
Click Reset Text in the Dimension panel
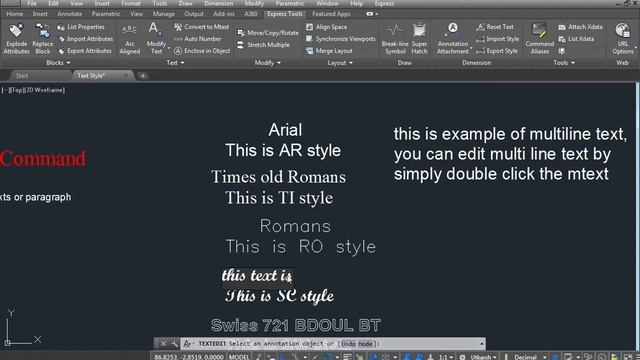[495, 27]
